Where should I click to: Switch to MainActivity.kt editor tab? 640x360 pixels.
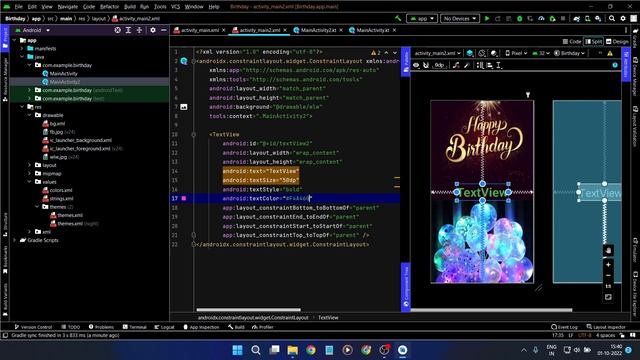tap(372, 30)
